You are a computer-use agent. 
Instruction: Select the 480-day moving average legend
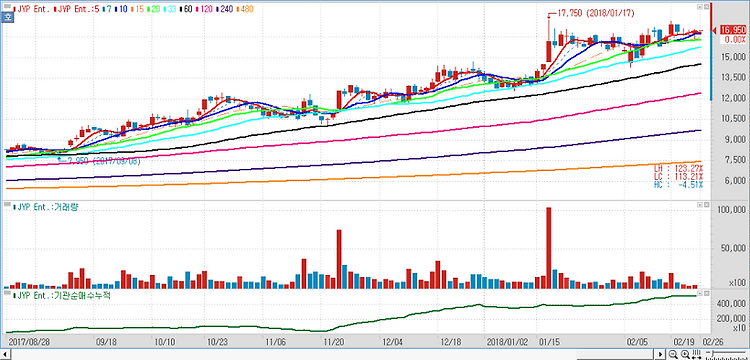coord(244,9)
